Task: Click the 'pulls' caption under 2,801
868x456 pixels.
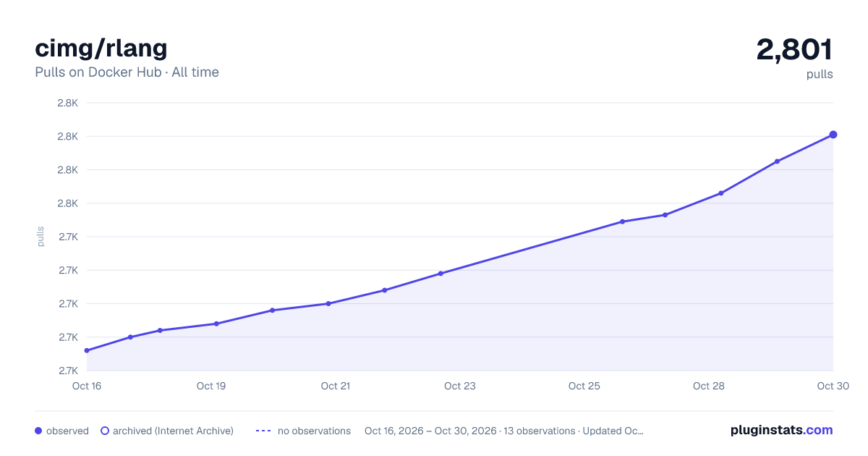Action: coord(820,74)
